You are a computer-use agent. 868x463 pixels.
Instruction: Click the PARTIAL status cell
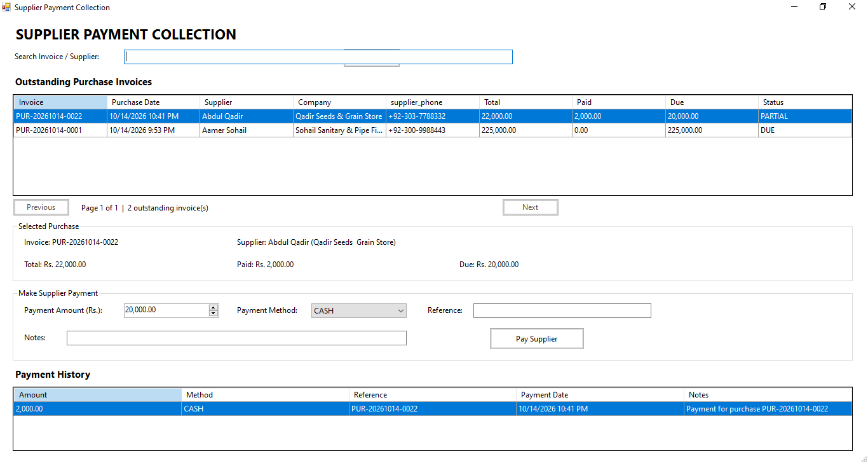click(x=804, y=116)
